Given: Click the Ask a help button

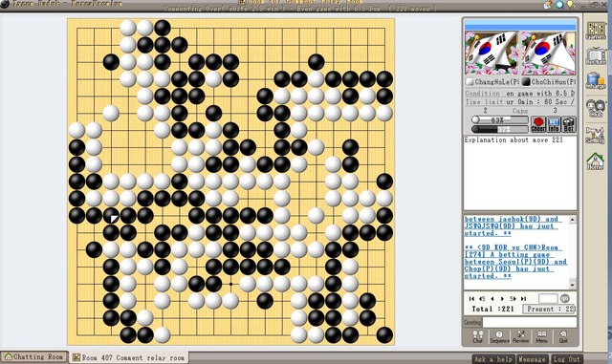Looking at the screenshot, I should coord(493,359).
